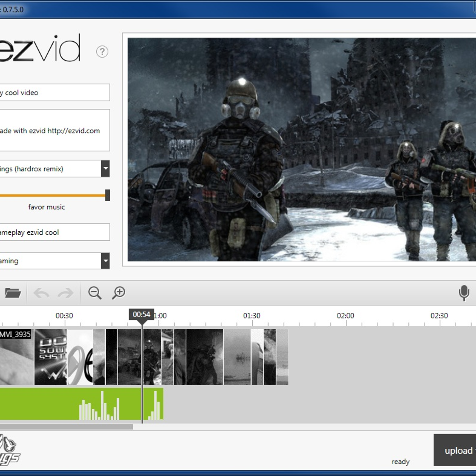Expand the music track dropdown arrow
Screen dimensions: 476x476
click(x=105, y=169)
